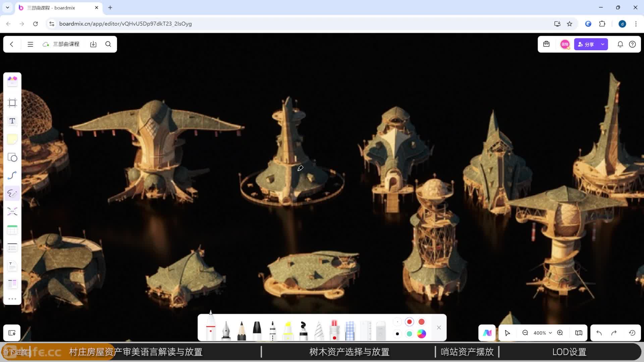Open a new browser tab

click(x=110, y=7)
